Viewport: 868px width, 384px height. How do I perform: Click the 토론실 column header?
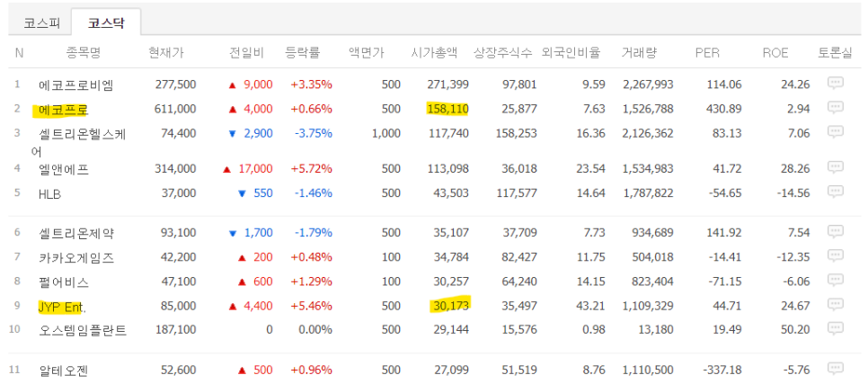click(x=836, y=53)
